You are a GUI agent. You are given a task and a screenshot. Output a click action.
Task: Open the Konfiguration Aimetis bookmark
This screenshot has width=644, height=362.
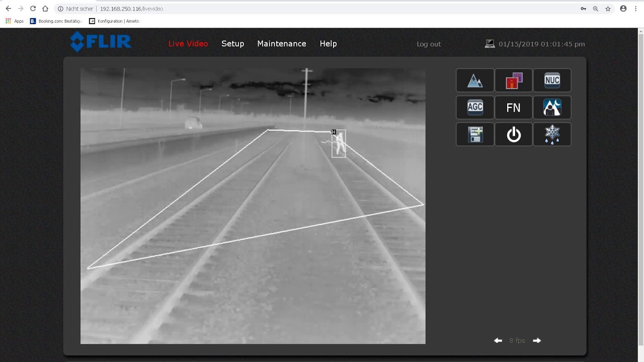point(115,21)
